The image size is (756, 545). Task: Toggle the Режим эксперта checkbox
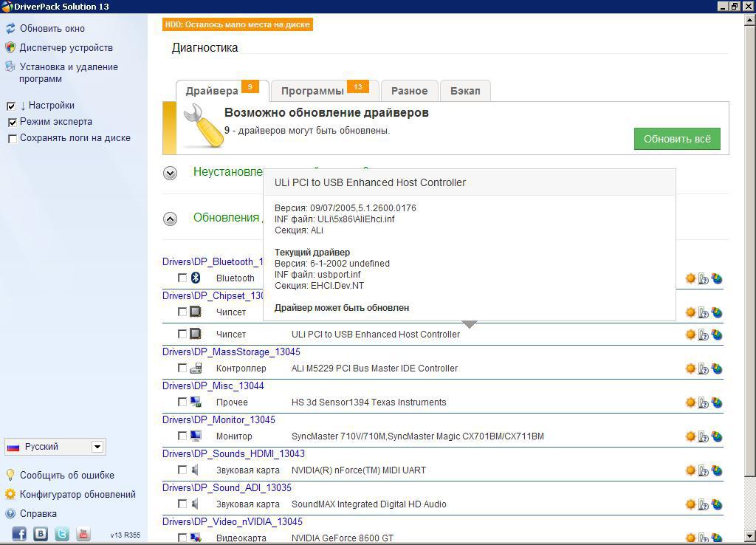pos(13,123)
